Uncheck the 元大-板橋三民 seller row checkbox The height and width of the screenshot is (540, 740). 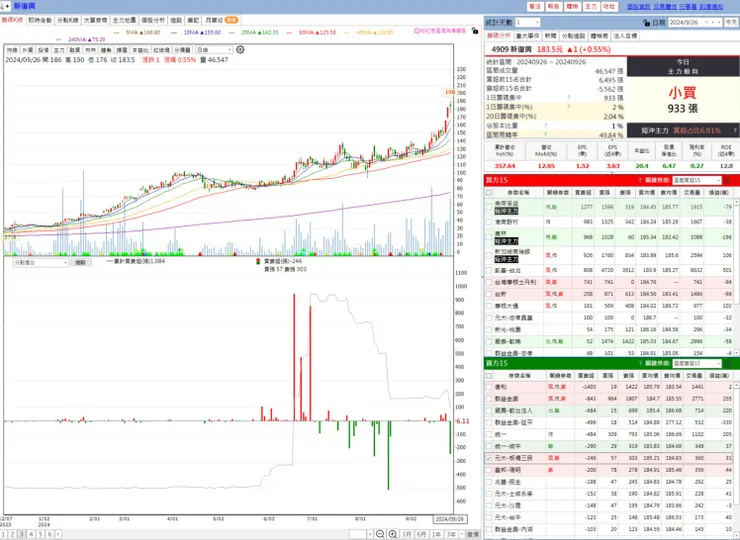(x=489, y=458)
